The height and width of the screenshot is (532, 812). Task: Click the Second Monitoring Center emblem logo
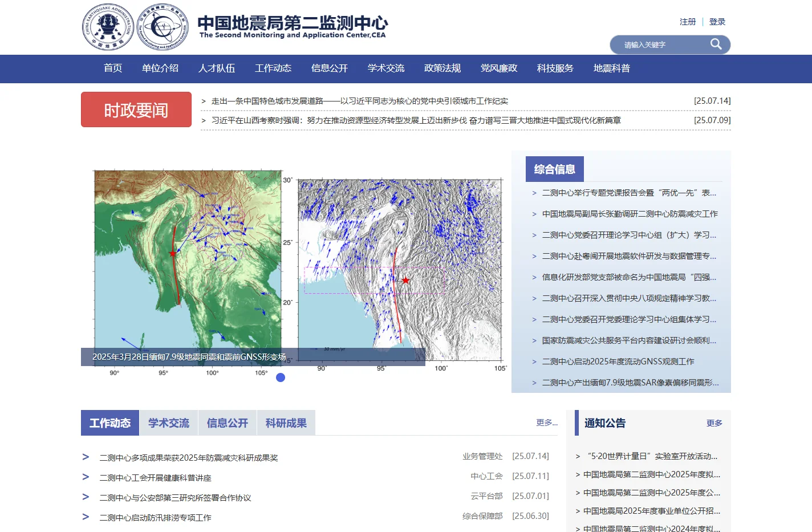pos(163,27)
